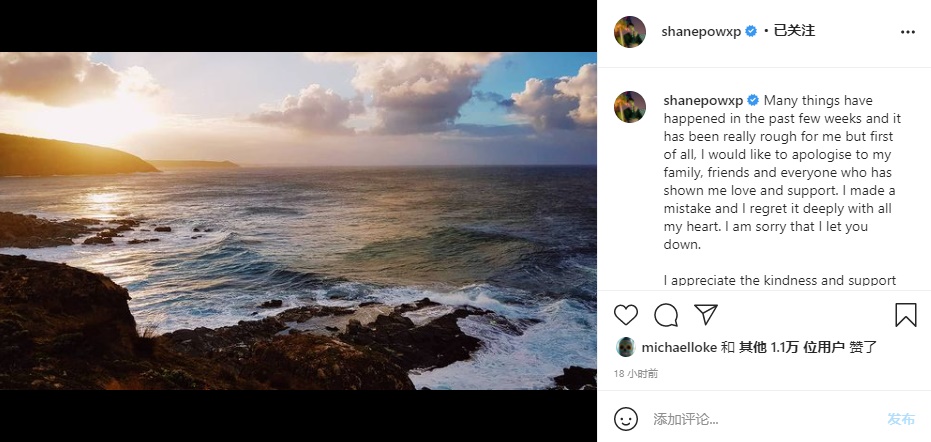Click shanepowxp profile avatar in header
This screenshot has width=931, height=442.
[x=629, y=32]
